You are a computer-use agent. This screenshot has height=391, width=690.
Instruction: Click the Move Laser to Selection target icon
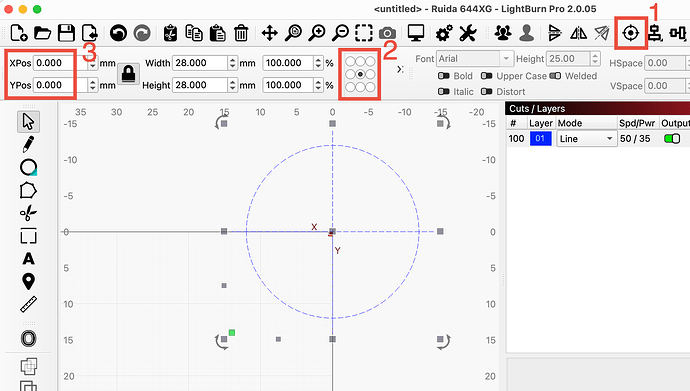pos(631,33)
